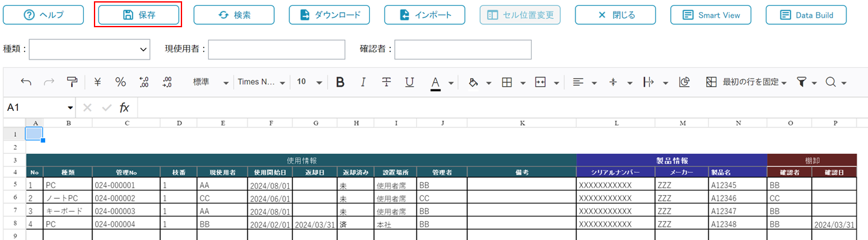
Task: Click the 棚卸 header band
Action: point(812,161)
